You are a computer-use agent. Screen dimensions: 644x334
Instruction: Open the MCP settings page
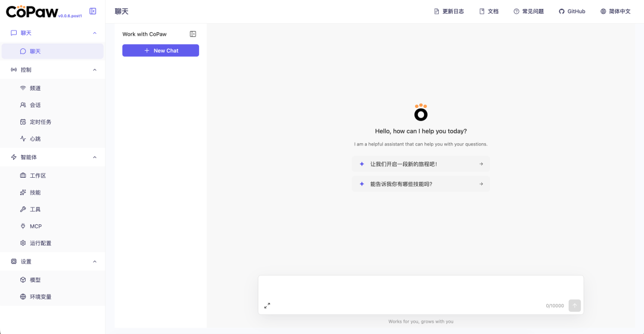36,226
